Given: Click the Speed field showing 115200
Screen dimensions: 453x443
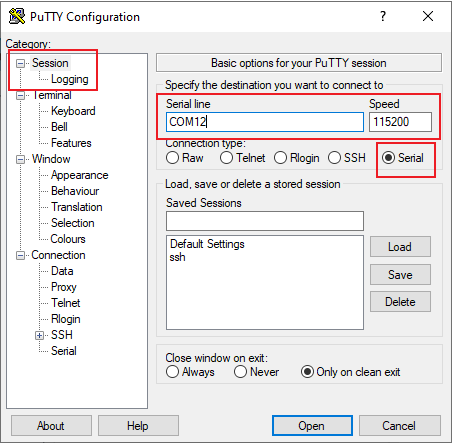Looking at the screenshot, I should point(400,122).
